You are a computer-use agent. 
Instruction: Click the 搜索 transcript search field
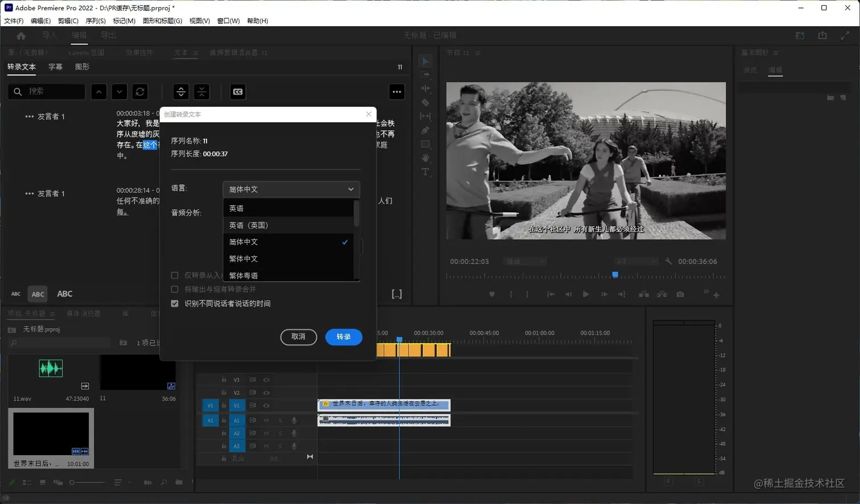[54, 92]
